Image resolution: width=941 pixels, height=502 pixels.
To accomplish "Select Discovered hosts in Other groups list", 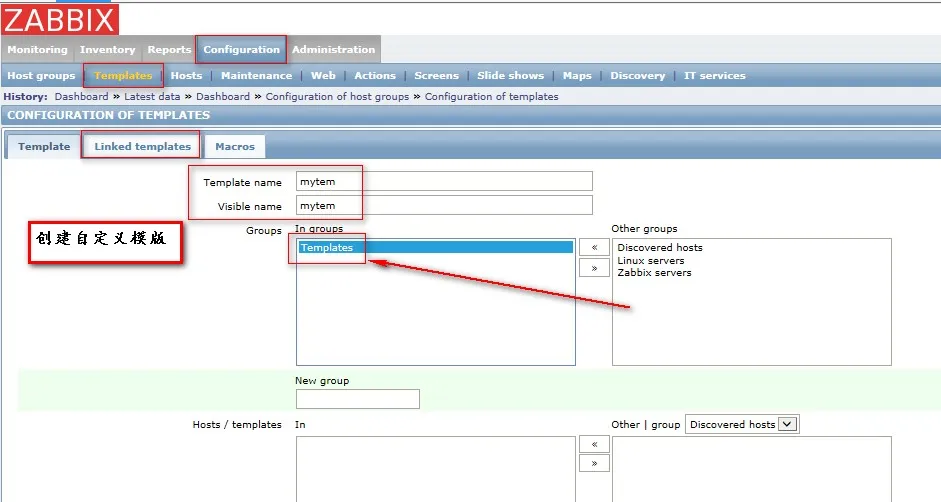I will [x=660, y=247].
